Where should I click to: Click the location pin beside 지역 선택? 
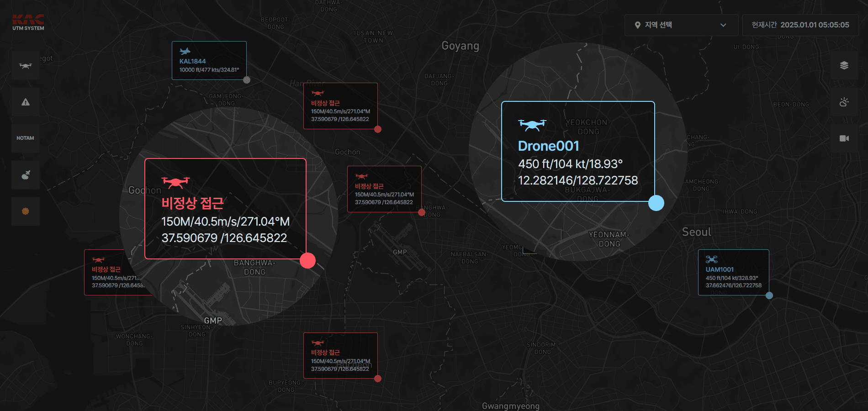click(x=638, y=25)
